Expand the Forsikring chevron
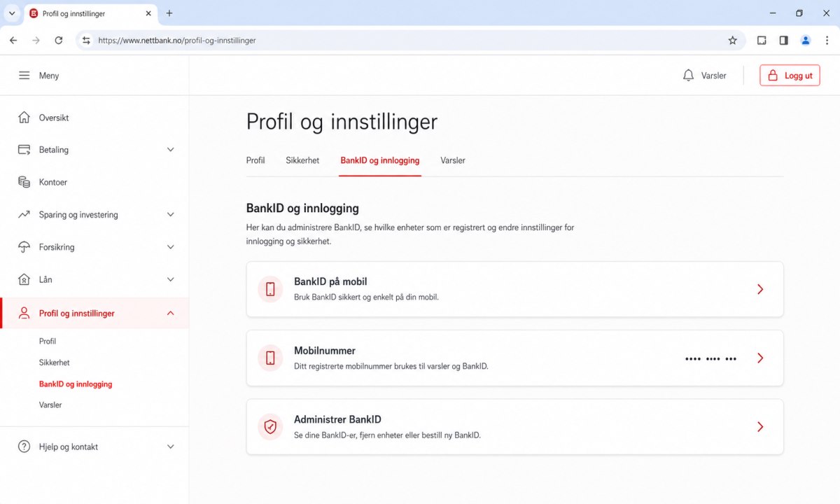Screen dimensions: 840x504 (170, 247)
